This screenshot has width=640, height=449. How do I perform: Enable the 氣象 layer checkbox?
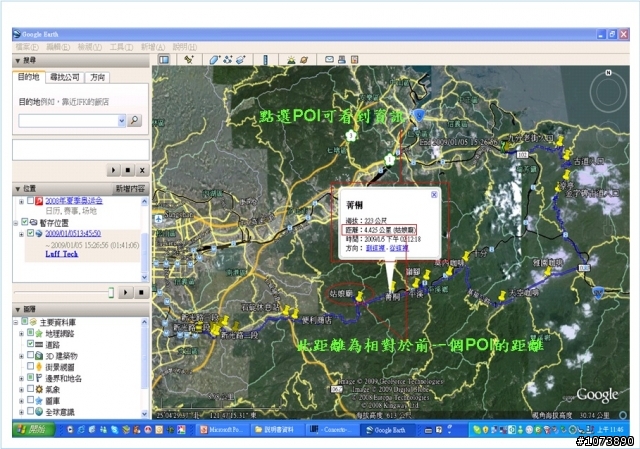[x=30, y=389]
